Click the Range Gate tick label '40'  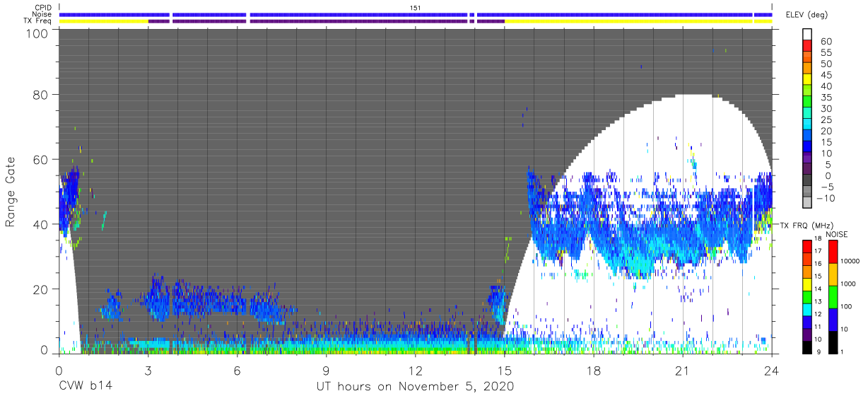click(x=41, y=224)
